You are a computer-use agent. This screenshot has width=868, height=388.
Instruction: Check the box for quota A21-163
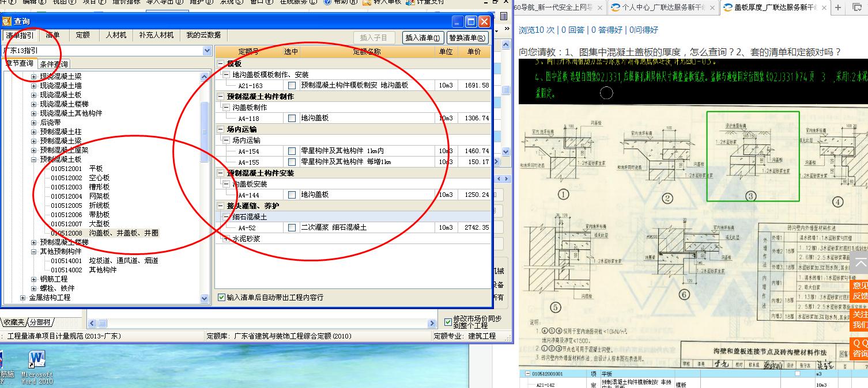point(292,85)
